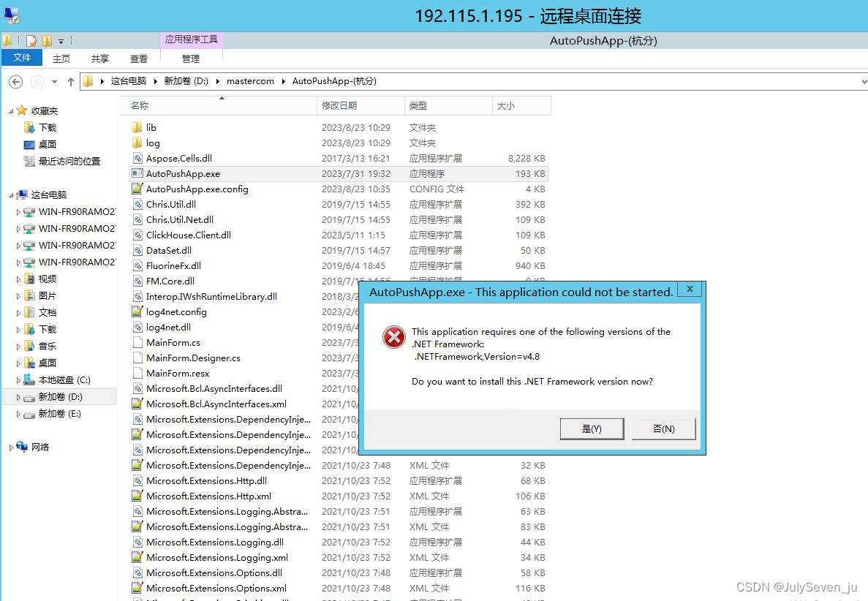The height and width of the screenshot is (601, 868).
Task: Sort by the 修改日期 column header
Action: pyautogui.click(x=361, y=106)
